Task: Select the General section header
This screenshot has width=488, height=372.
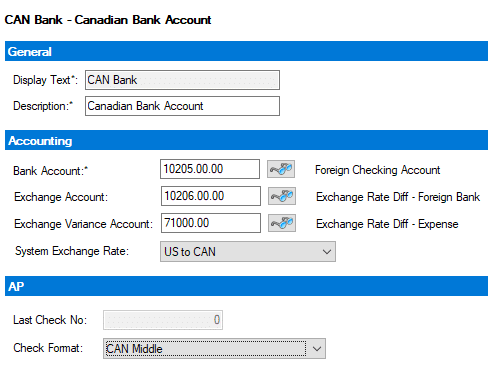Action: coord(246,51)
